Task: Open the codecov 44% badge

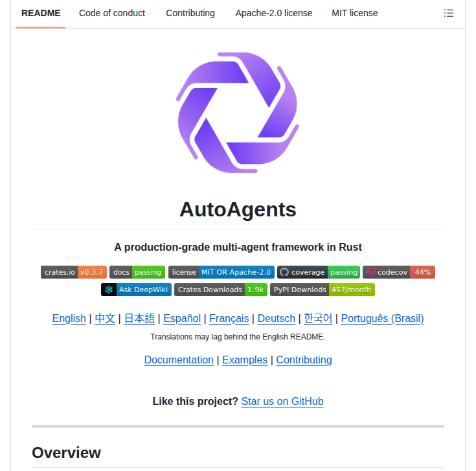Action: pyautogui.click(x=399, y=272)
